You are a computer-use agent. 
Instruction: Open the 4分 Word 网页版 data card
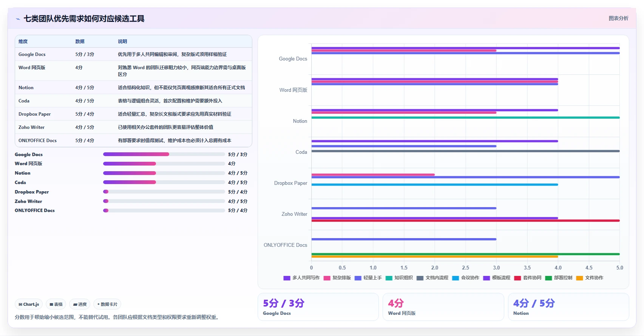(443, 307)
